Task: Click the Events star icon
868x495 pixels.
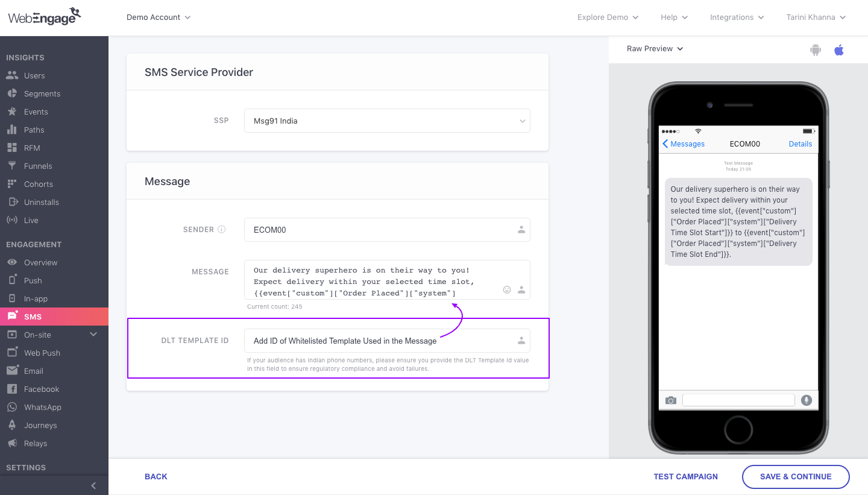Action: point(12,112)
